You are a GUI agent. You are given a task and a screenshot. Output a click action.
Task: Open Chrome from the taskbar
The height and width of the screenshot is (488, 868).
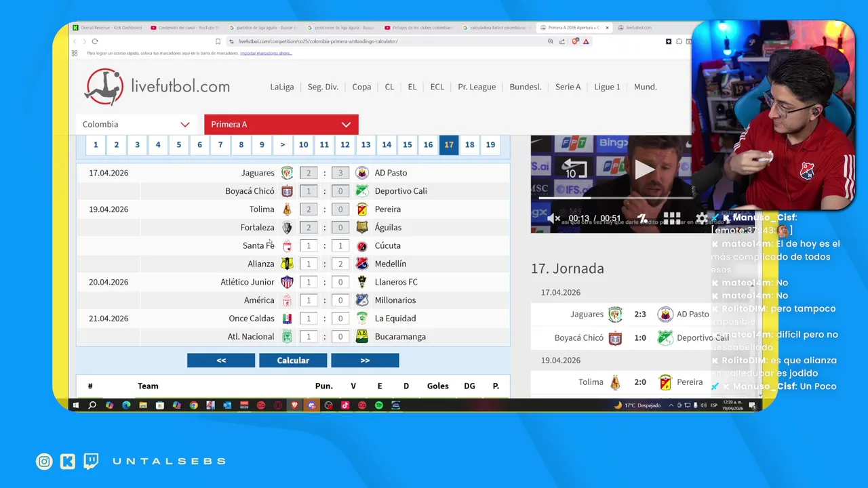pos(193,405)
